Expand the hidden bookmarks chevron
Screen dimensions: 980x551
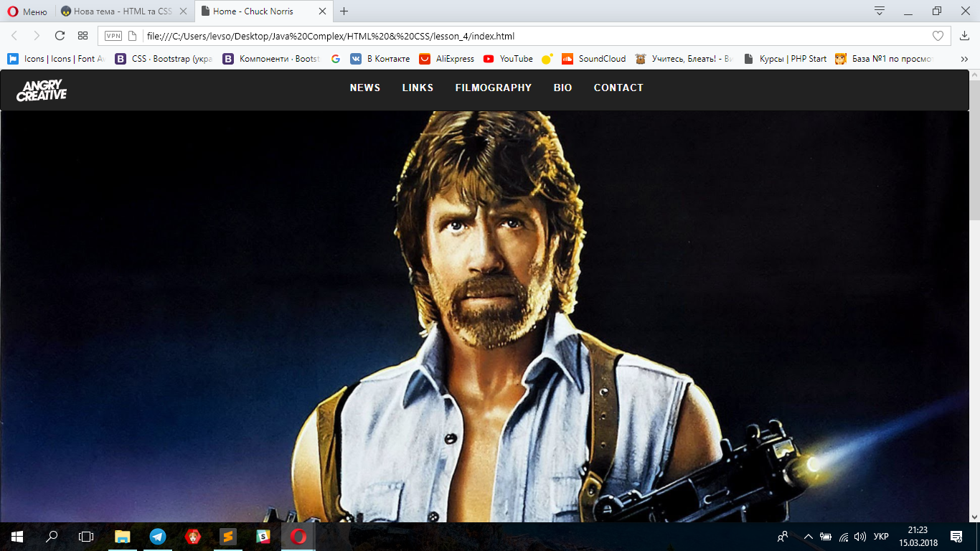pos(964,59)
